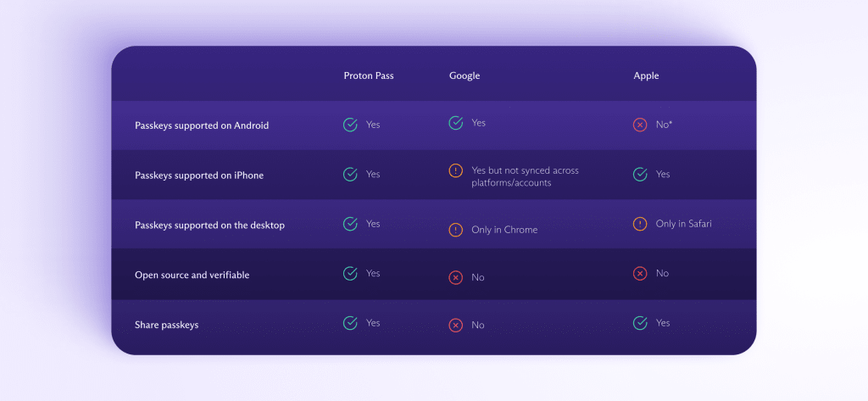Select the Proton Pass column header

point(369,75)
